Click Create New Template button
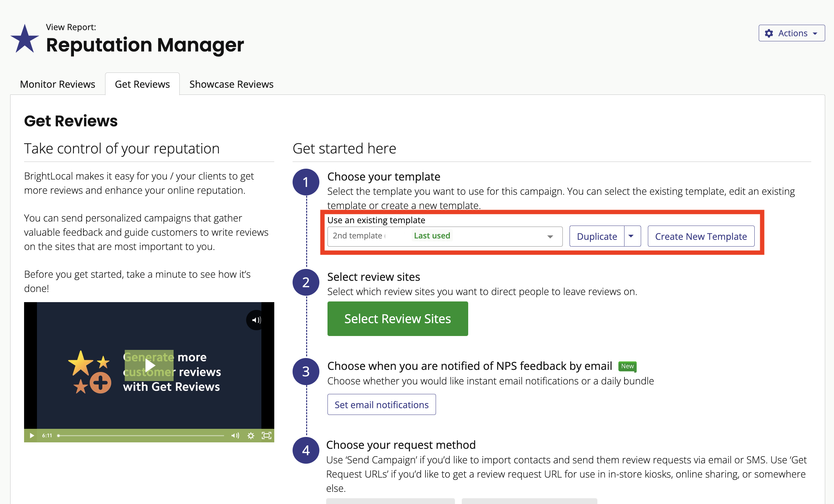 (701, 236)
